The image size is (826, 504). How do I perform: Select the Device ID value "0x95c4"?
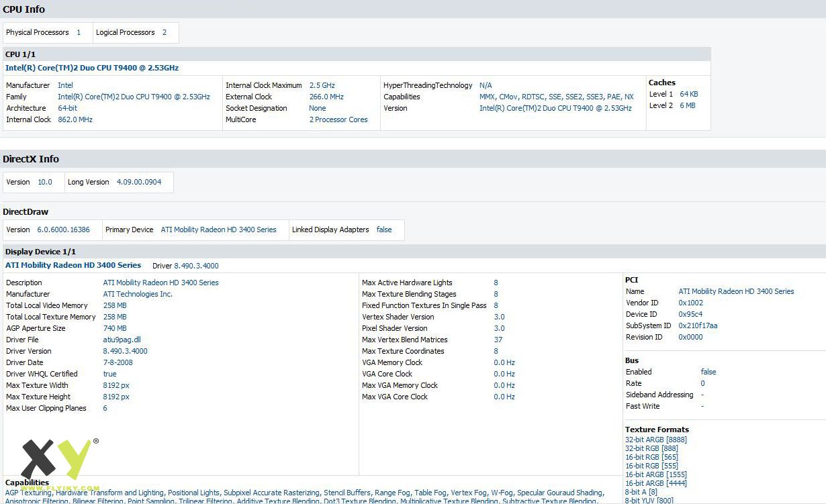(x=691, y=314)
